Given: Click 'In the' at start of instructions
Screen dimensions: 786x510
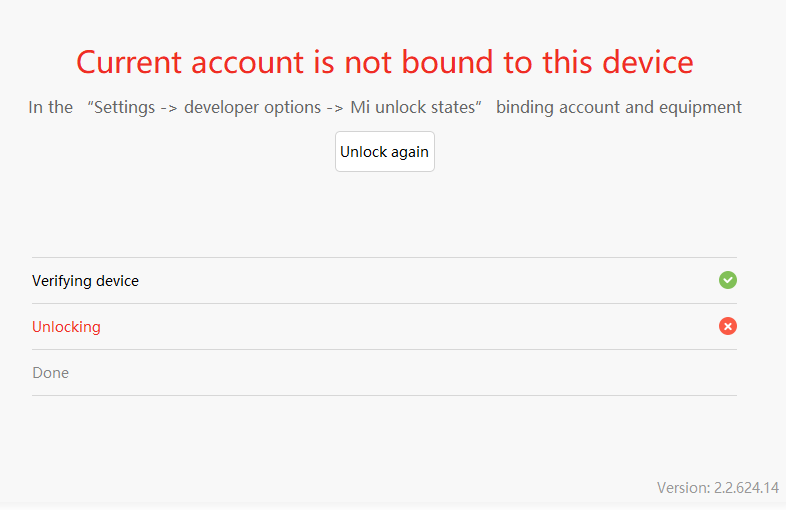Looking at the screenshot, I should 51,107.
